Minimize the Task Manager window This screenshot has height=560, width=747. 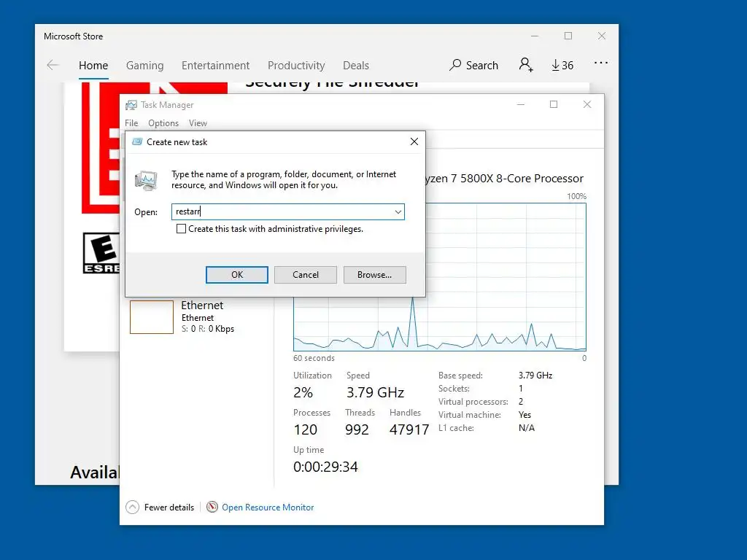point(521,105)
